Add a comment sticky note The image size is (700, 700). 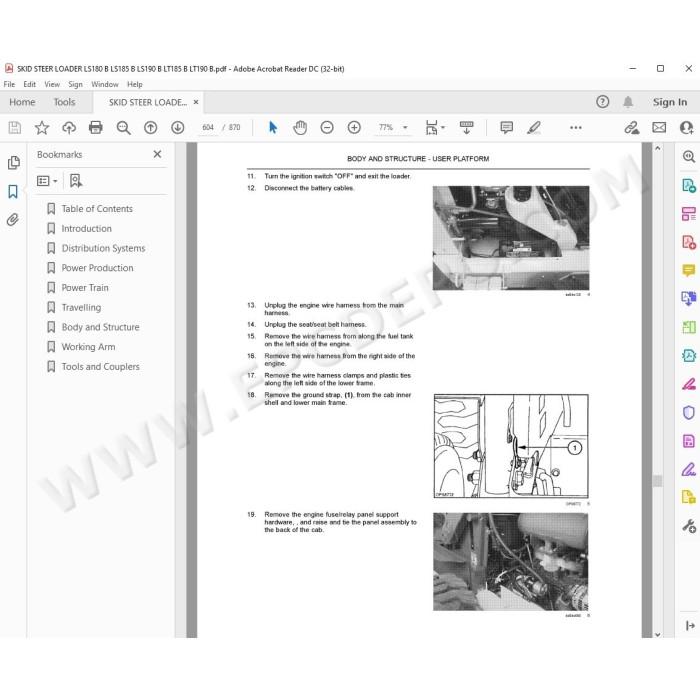click(x=507, y=128)
